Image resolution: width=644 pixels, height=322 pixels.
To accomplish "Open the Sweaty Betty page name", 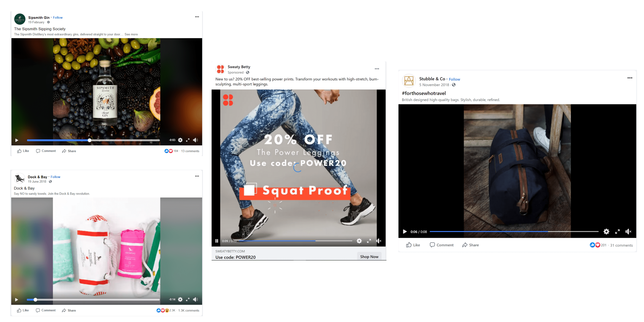I will click(239, 67).
